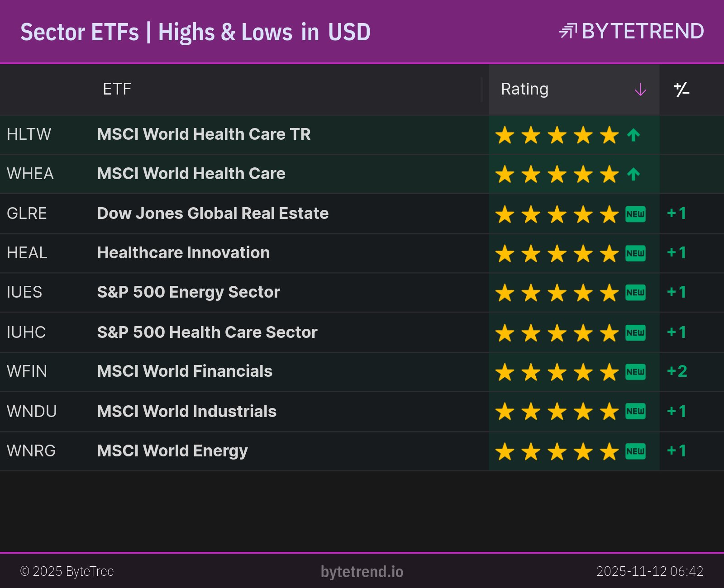The image size is (724, 588).
Task: Select MSCI World Industrials ETF name
Action: point(186,412)
